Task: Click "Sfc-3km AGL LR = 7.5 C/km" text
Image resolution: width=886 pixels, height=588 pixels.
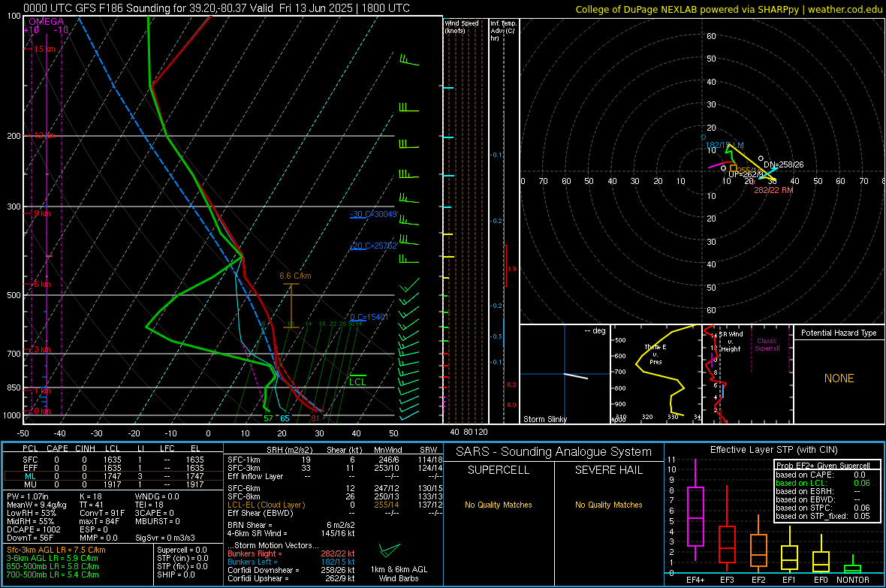Action: click(x=56, y=550)
